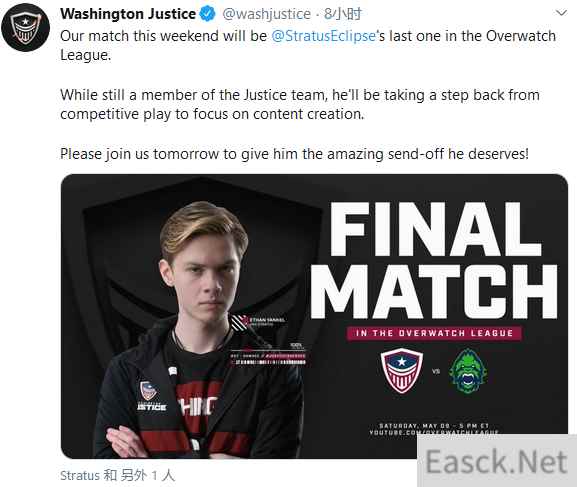Open the @StratusEclipse mention link
The height and width of the screenshot is (487, 577).
[323, 36]
